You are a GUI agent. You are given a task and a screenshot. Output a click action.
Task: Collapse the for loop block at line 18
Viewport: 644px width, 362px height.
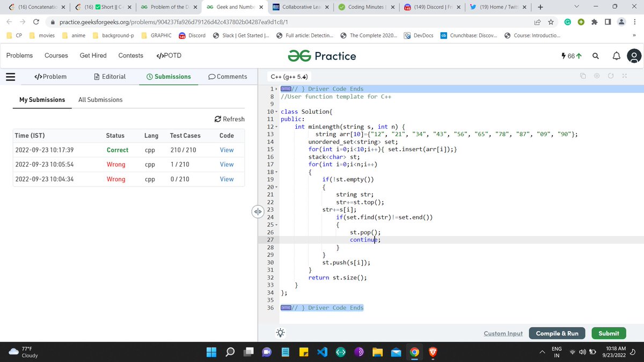point(276,172)
